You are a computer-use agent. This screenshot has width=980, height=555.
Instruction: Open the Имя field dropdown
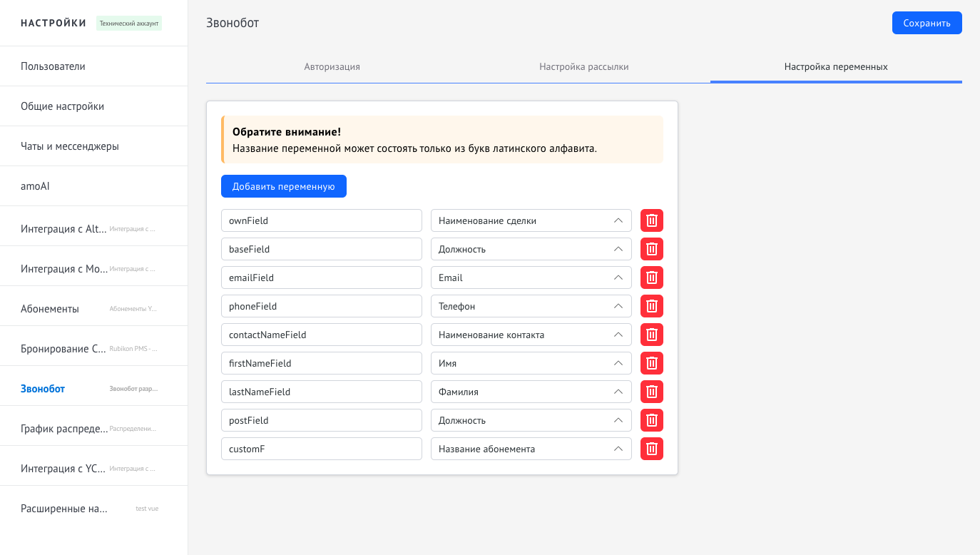point(531,363)
